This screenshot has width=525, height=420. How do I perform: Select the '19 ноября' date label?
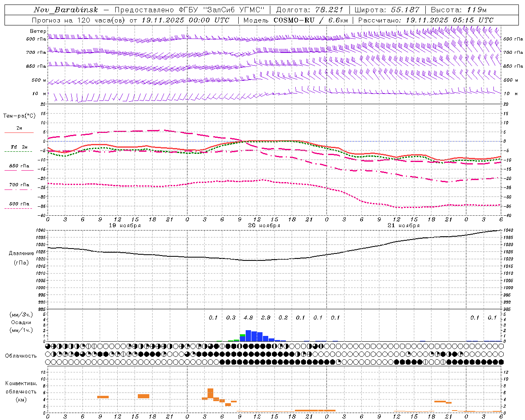125,226
